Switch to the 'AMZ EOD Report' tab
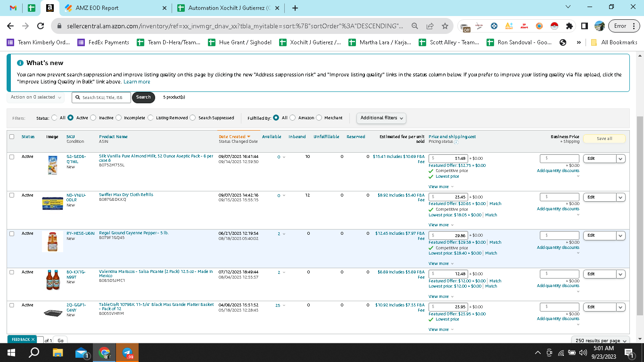Screen dimensions: 644x362 [x=116, y=8]
